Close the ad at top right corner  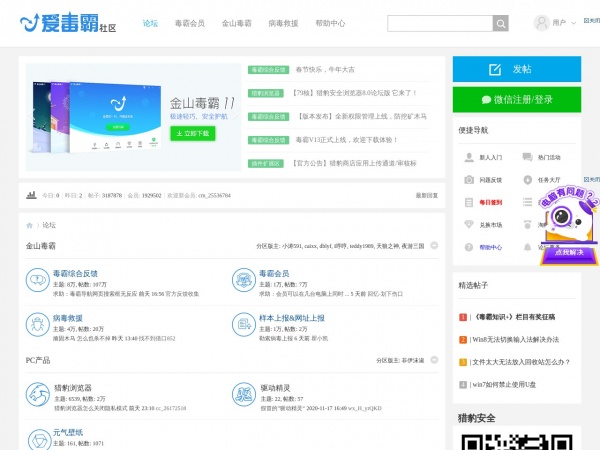(592, 21)
